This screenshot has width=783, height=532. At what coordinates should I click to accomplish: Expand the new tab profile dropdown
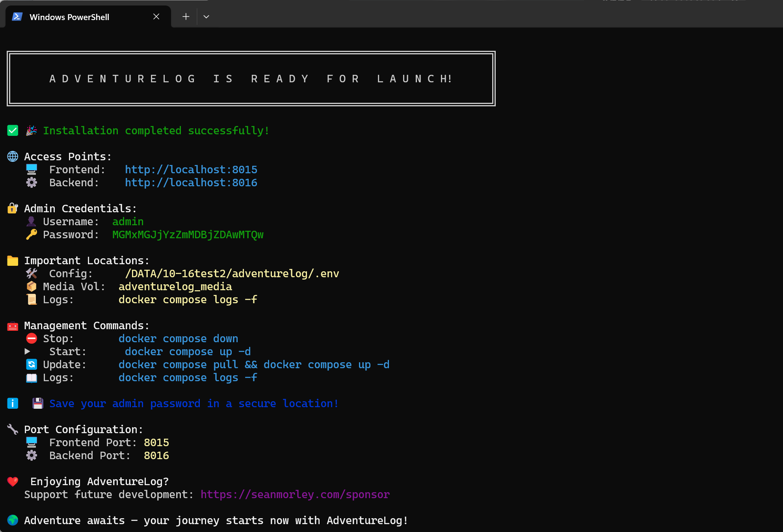point(206,17)
